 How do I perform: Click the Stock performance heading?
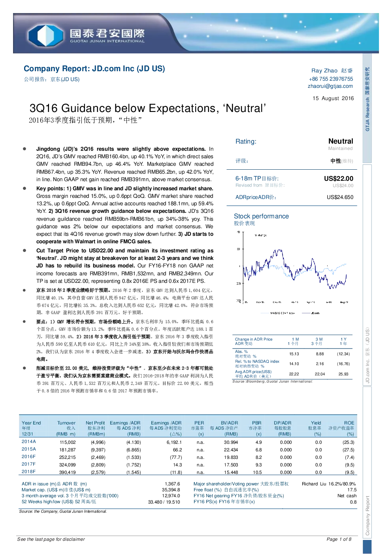tap(261, 216)
